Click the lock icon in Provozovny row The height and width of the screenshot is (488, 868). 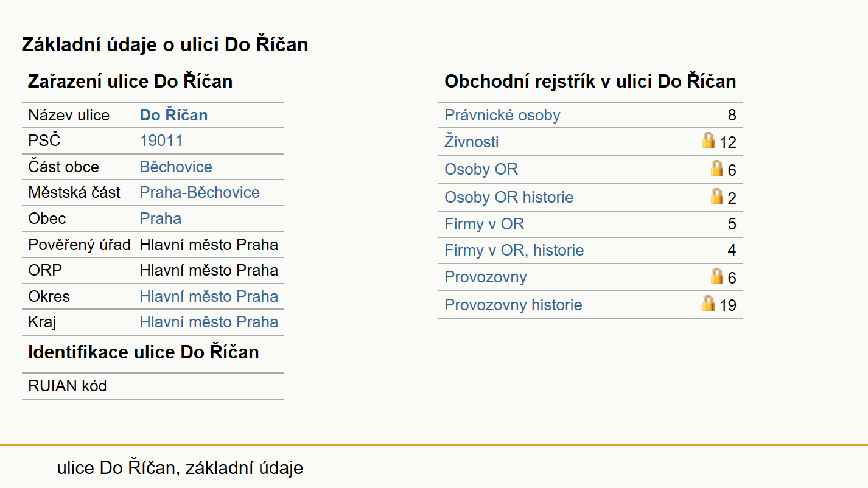pos(717,276)
